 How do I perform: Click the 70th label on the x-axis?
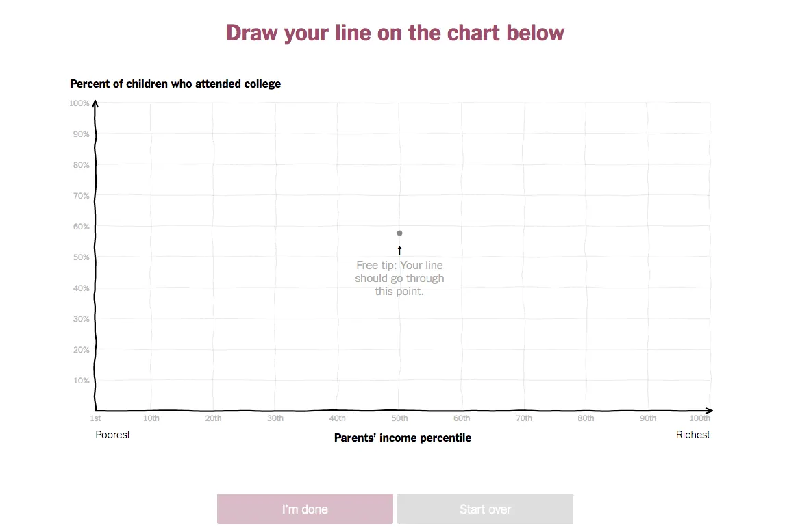[523, 418]
